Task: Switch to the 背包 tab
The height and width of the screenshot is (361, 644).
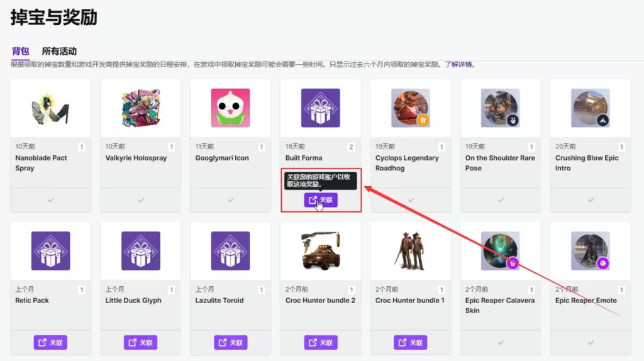Action: pyautogui.click(x=20, y=51)
